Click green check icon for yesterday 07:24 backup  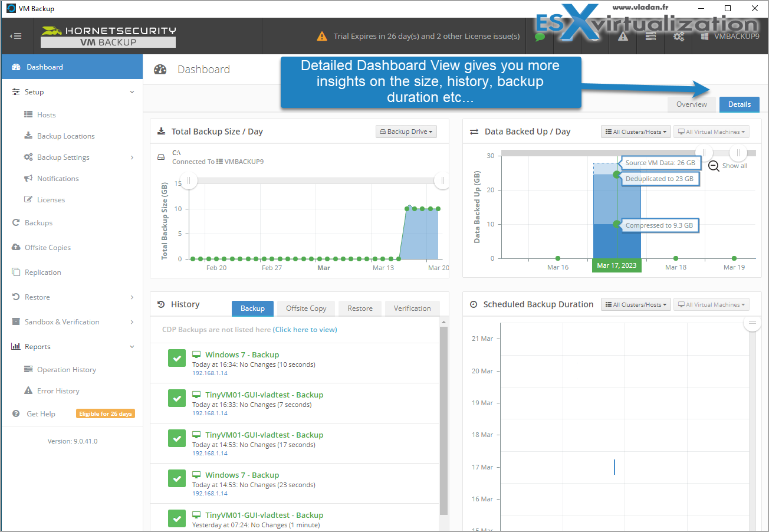tap(177, 518)
